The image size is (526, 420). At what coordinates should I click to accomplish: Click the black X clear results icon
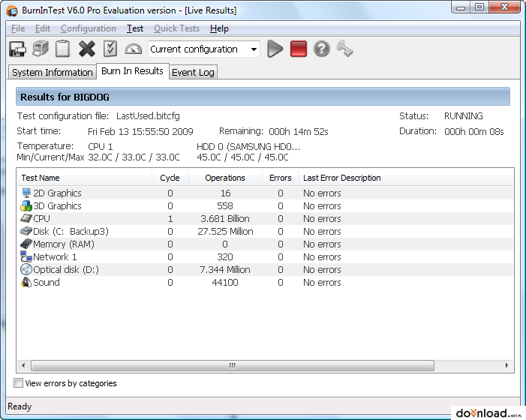(87, 49)
